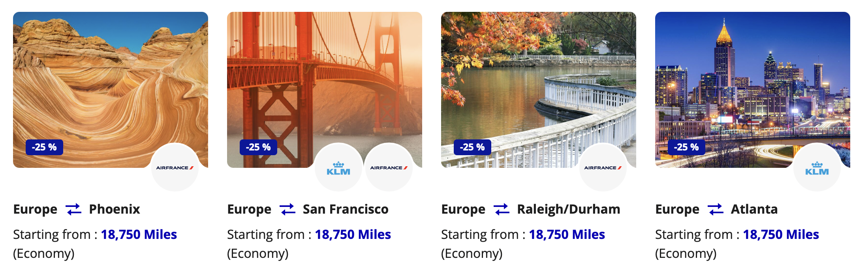Open the Atlanta skyline night photo
868x278 pixels.
[x=753, y=79]
